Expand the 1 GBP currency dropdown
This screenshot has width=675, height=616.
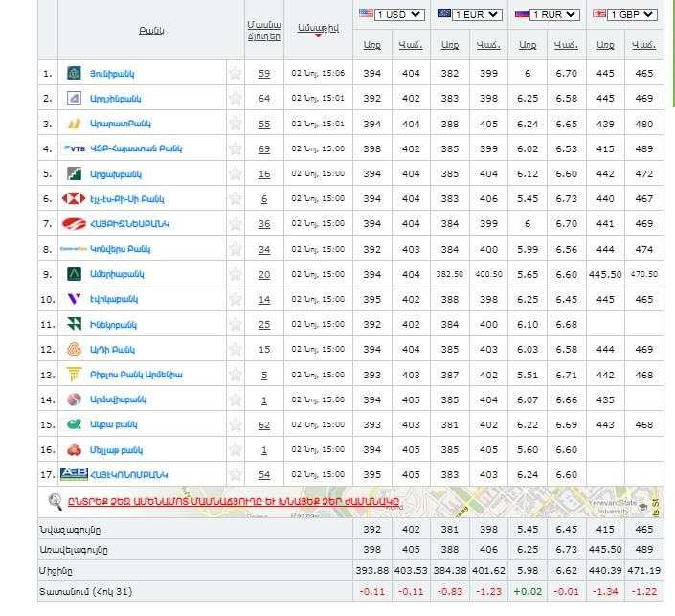630,14
